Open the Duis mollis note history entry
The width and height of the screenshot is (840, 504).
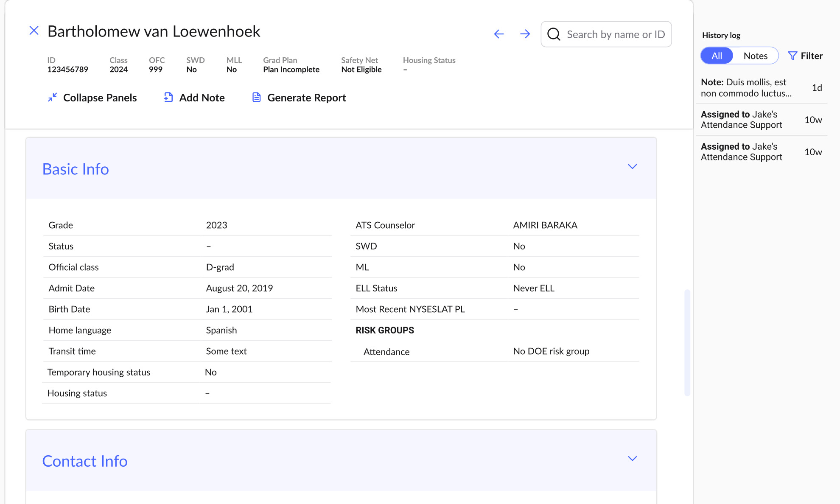[747, 88]
